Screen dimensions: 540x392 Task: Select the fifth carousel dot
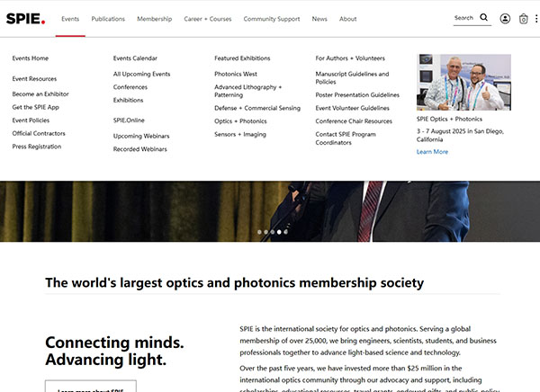click(x=285, y=232)
